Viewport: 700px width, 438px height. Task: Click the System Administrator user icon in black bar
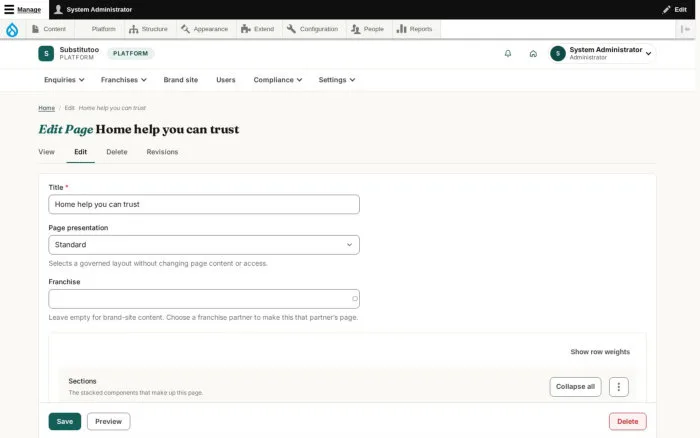[x=58, y=9]
